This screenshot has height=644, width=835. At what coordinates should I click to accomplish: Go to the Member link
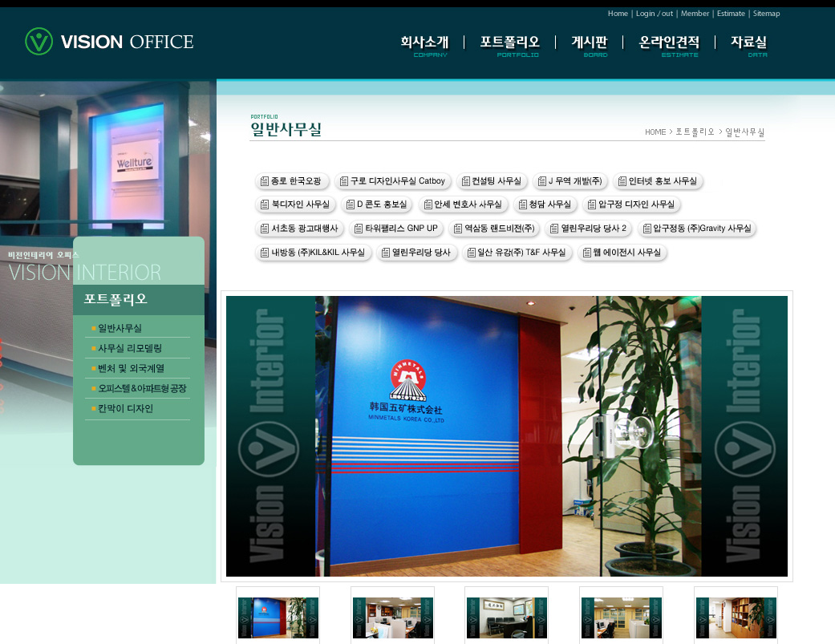[695, 14]
